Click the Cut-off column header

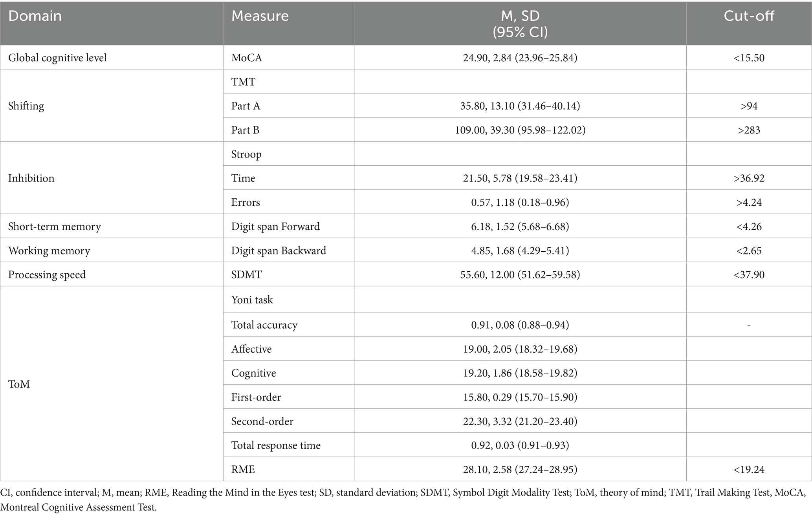tap(749, 16)
